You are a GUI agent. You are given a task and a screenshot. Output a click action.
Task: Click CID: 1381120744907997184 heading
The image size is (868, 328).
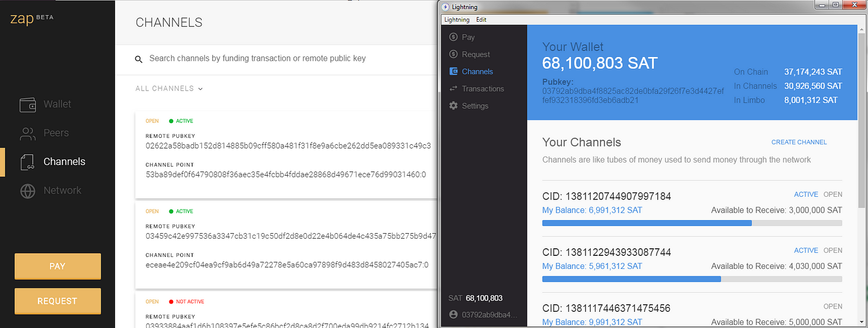607,196
